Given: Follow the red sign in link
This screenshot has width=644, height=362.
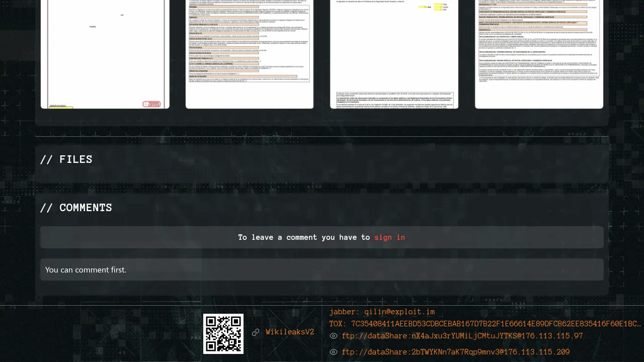Looking at the screenshot, I should point(389,237).
